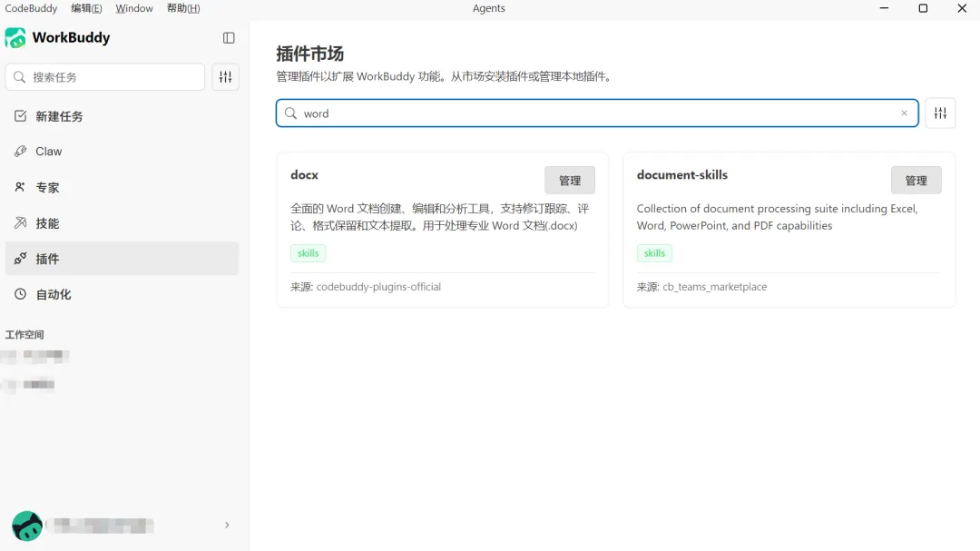980x551 pixels.
Task: Open the 编辑(E) menu
Action: pos(86,8)
